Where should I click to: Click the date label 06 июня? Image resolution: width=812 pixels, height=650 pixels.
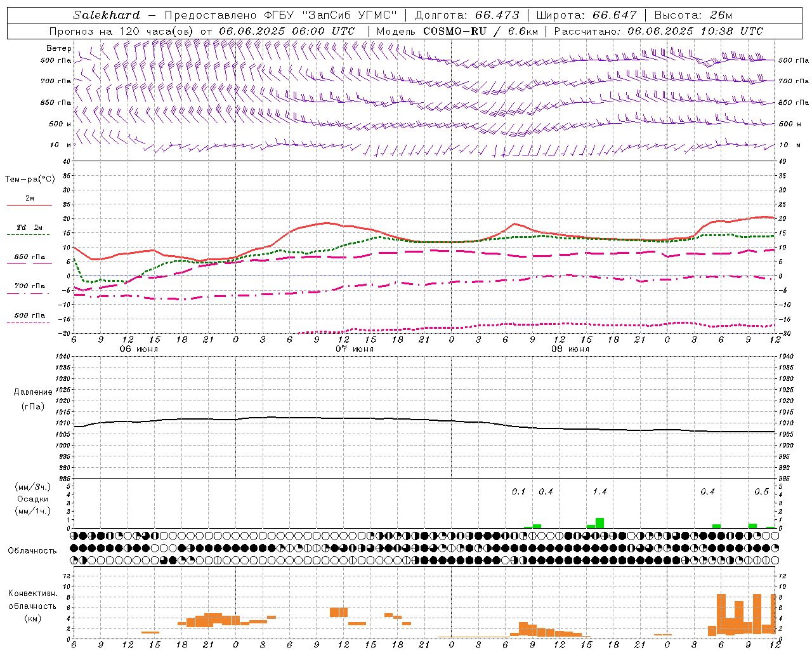[139, 349]
